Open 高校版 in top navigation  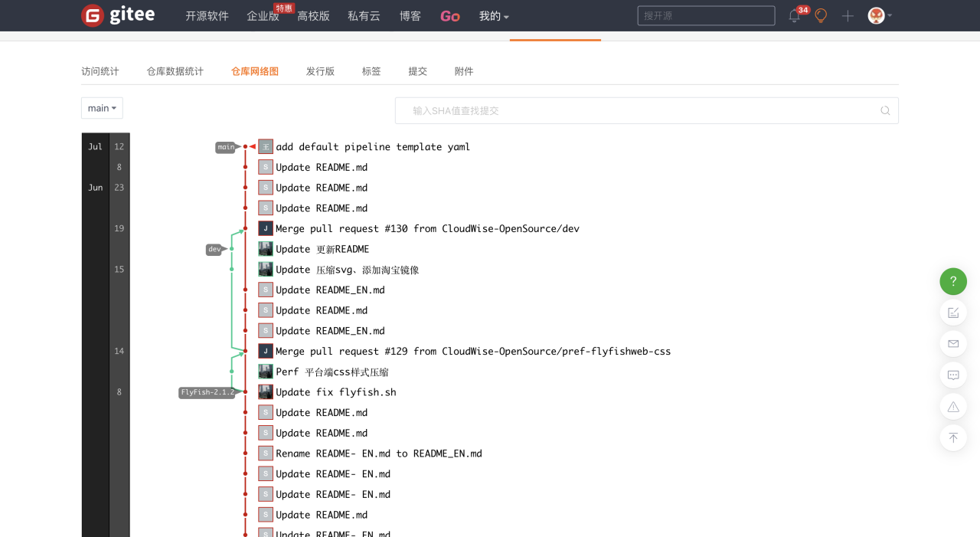pyautogui.click(x=313, y=16)
